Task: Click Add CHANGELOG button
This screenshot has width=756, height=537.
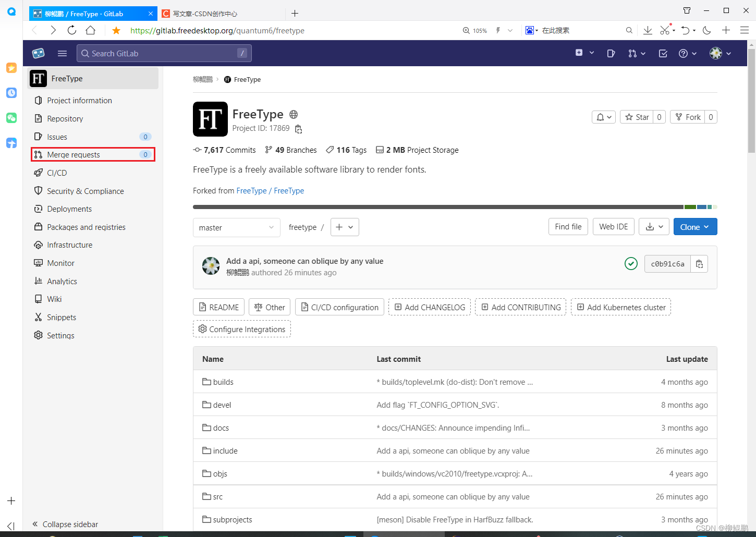Action: coord(430,307)
